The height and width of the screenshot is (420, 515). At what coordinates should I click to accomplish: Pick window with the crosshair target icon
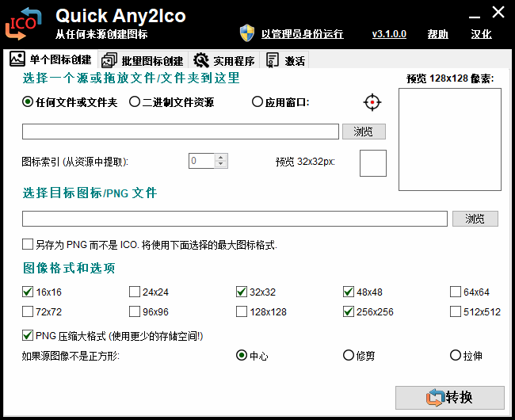(372, 102)
